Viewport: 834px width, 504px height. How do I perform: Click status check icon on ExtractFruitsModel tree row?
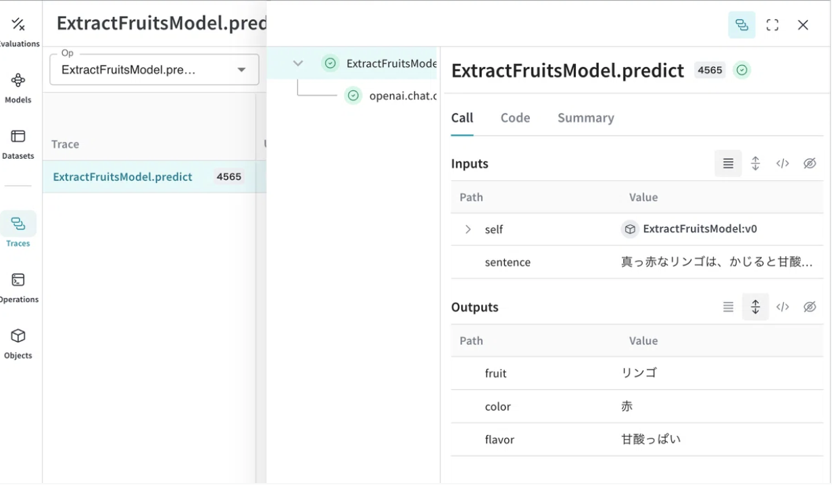(x=330, y=64)
